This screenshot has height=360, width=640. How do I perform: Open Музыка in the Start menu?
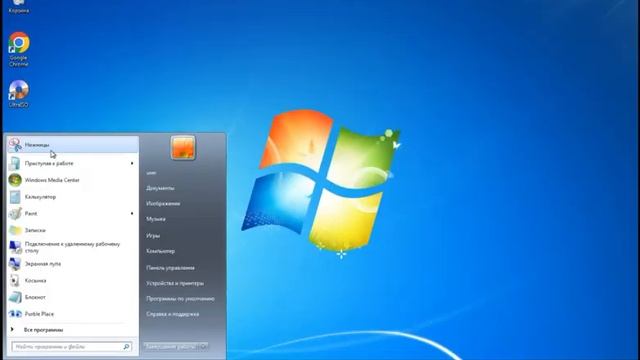tap(156, 219)
